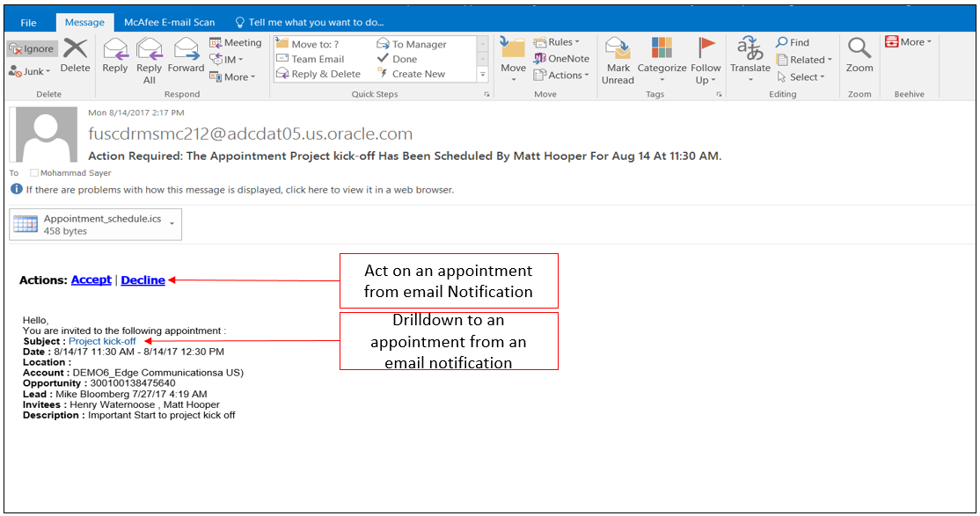The height and width of the screenshot is (516, 980).
Task: Click the Accept link
Action: 91,280
